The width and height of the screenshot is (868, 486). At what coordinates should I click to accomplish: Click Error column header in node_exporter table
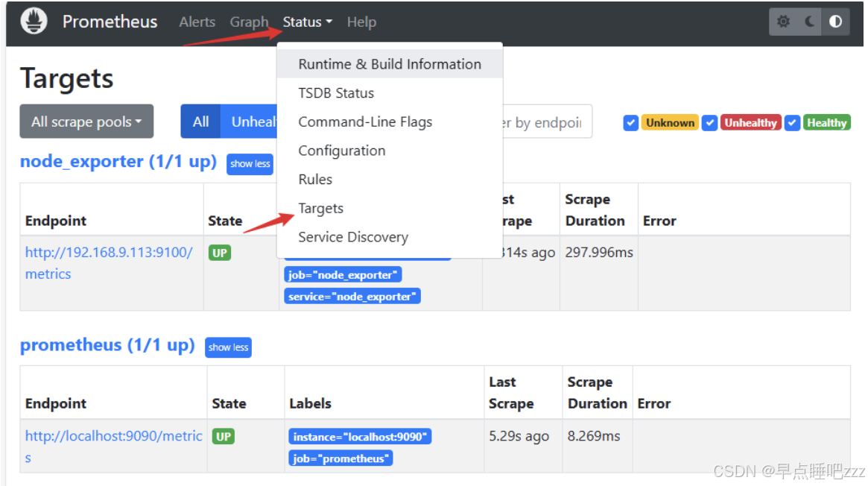tap(659, 221)
